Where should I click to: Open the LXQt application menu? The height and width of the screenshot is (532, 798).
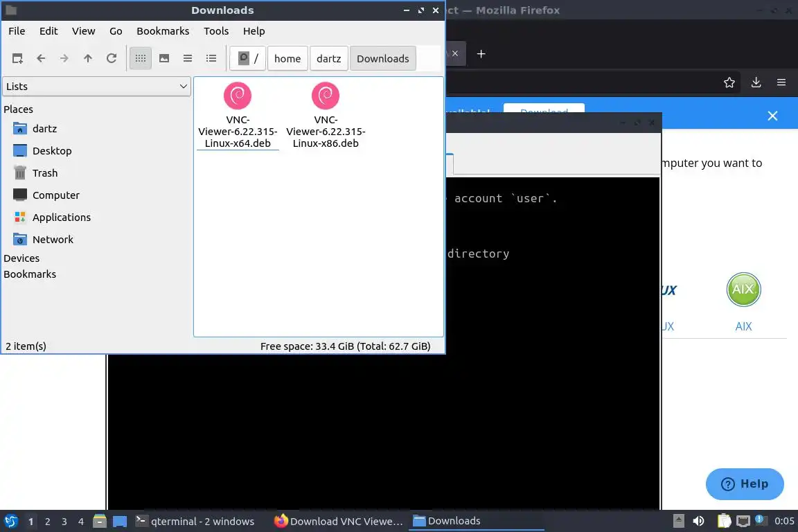pyautogui.click(x=10, y=522)
